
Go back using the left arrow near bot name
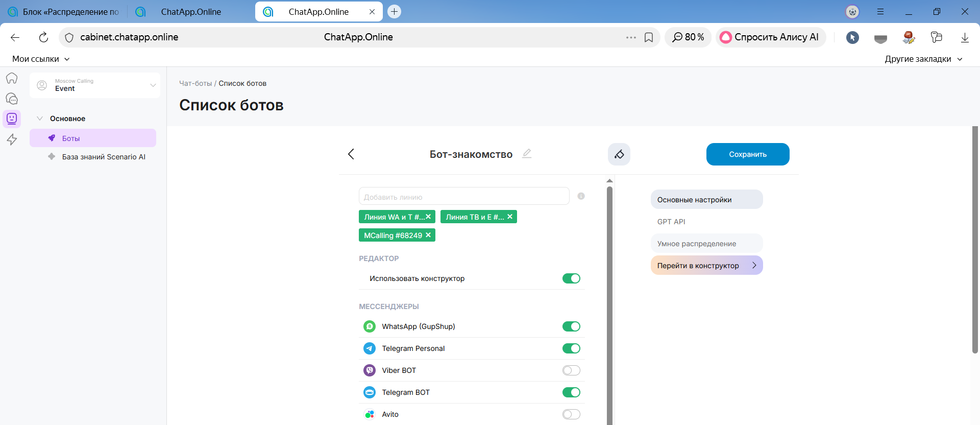[x=351, y=154]
